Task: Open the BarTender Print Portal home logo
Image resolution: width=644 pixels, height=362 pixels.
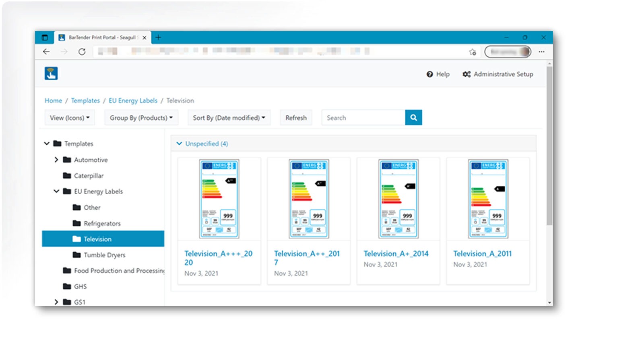Action: (51, 74)
